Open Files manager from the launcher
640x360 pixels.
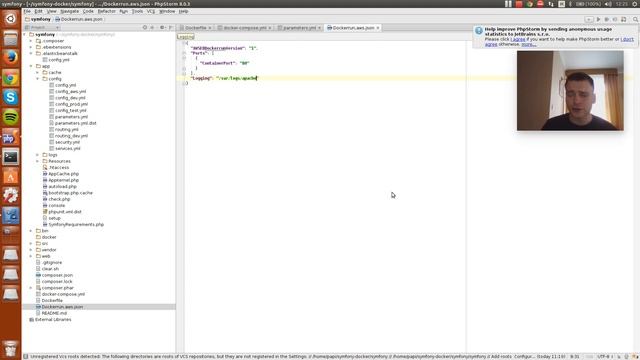11,38
